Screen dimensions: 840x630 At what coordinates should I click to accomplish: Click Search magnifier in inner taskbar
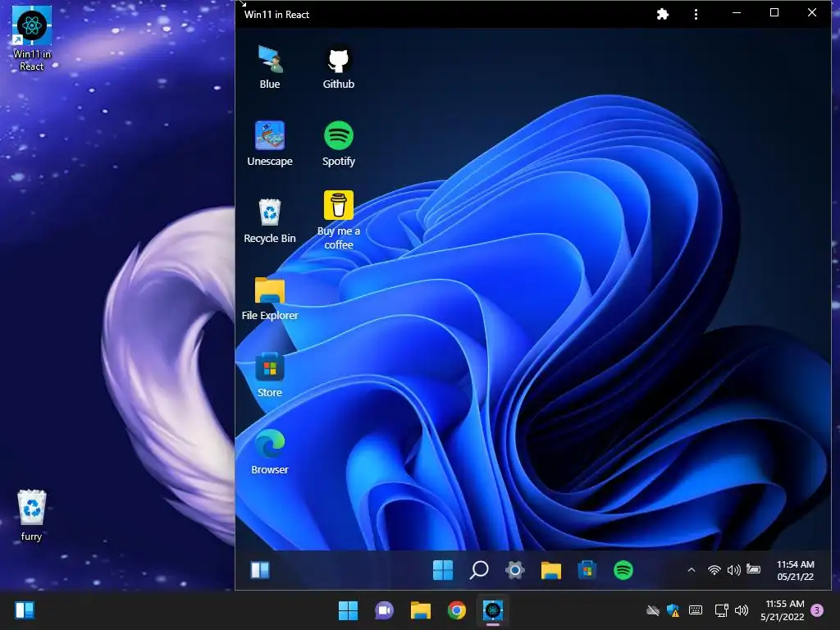(479, 570)
